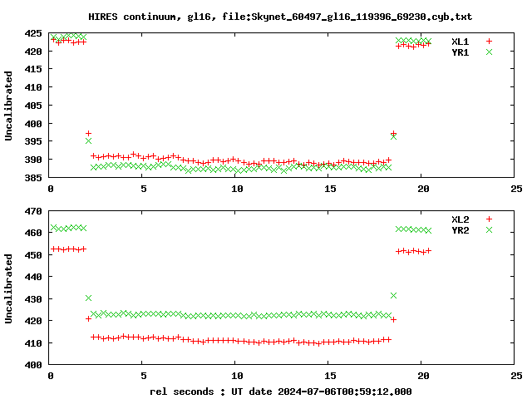
Task: Click the 385 tick label on upper plot
Action: click(33, 177)
